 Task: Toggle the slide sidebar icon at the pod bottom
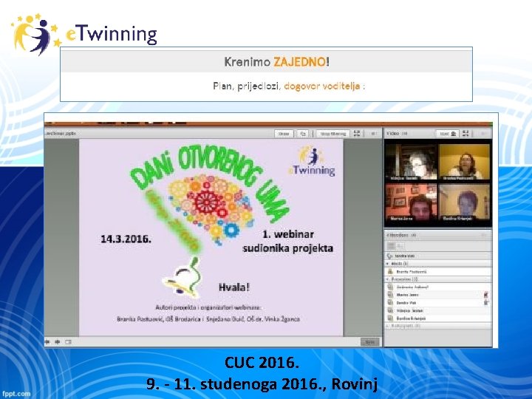click(68, 341)
